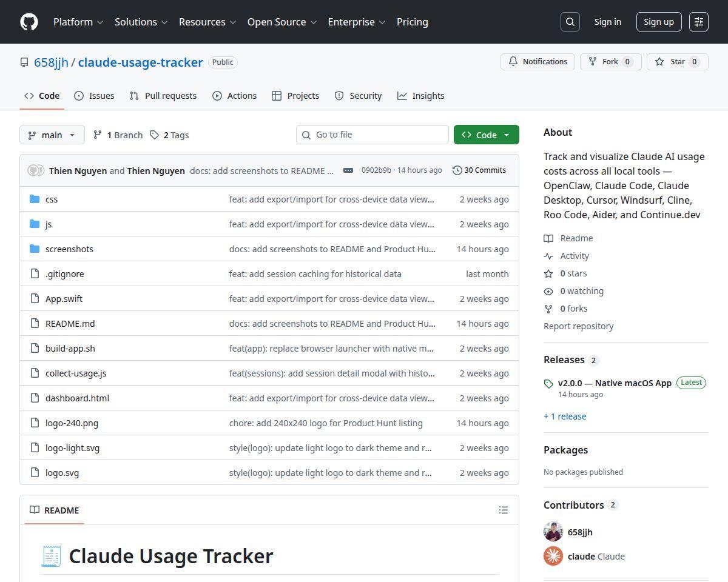The width and height of the screenshot is (728, 582).
Task: Open the 30 Commits history link
Action: (479, 170)
